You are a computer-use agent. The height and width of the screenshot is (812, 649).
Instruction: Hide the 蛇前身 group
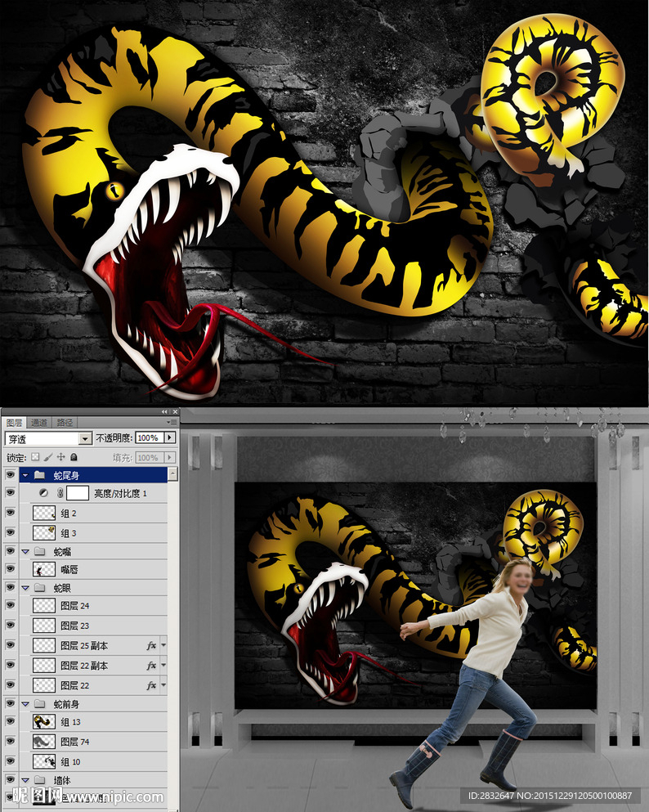coord(10,703)
